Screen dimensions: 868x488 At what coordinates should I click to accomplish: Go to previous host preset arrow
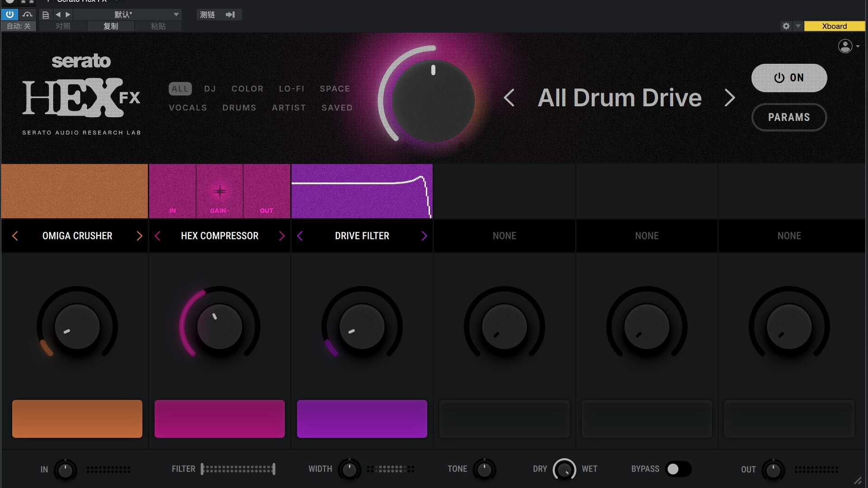(58, 15)
